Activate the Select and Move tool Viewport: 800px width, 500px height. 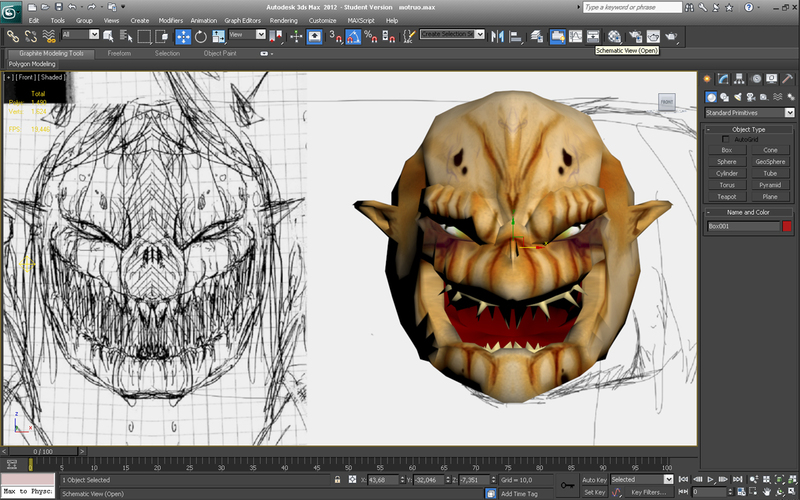(184, 36)
